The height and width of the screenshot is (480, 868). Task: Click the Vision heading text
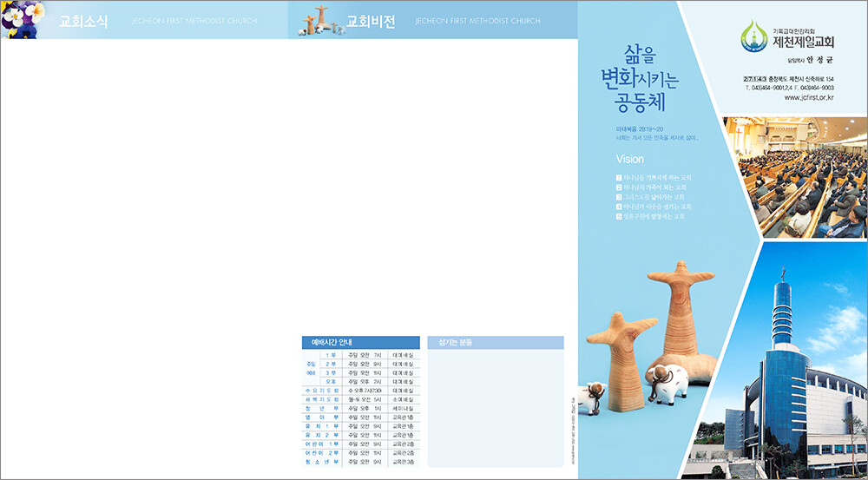pyautogui.click(x=630, y=160)
